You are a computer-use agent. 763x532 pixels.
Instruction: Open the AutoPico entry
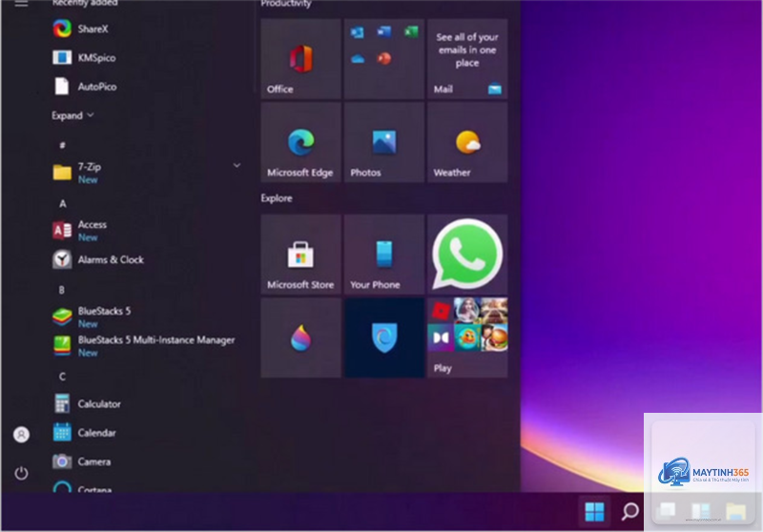[85, 87]
